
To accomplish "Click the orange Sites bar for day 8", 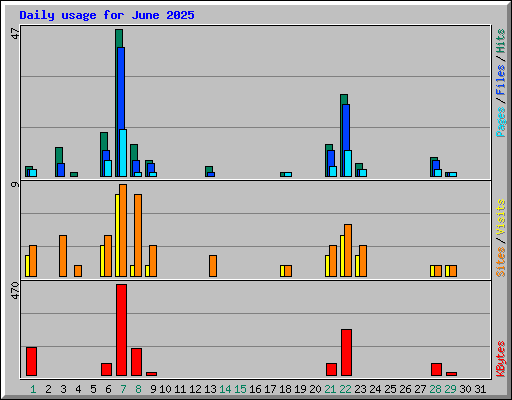I will [x=138, y=235].
